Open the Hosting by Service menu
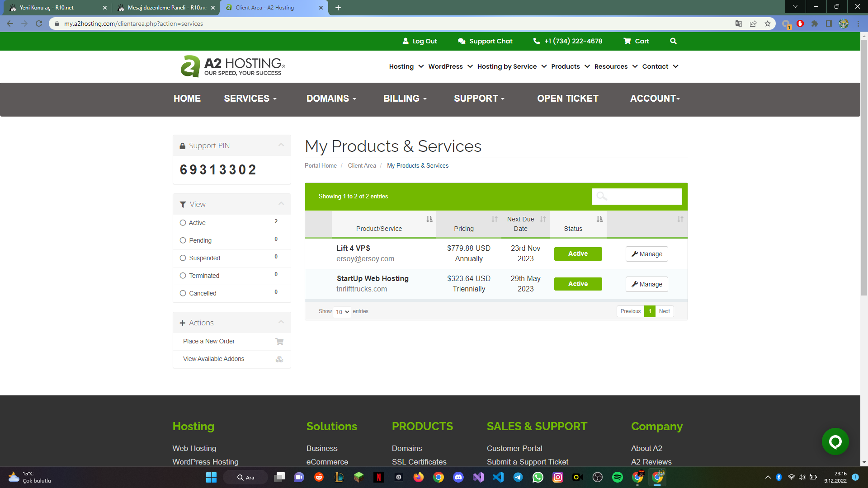The width and height of the screenshot is (868, 488). 512,66
